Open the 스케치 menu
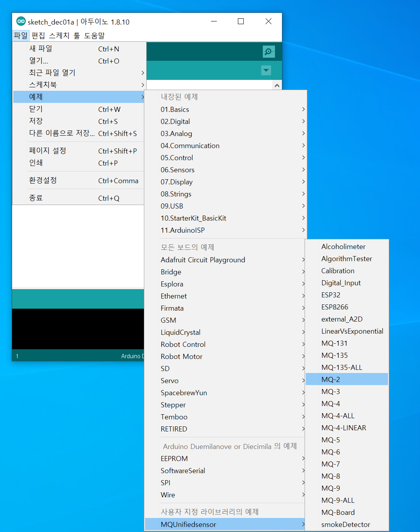This screenshot has width=420, height=532. [x=59, y=35]
